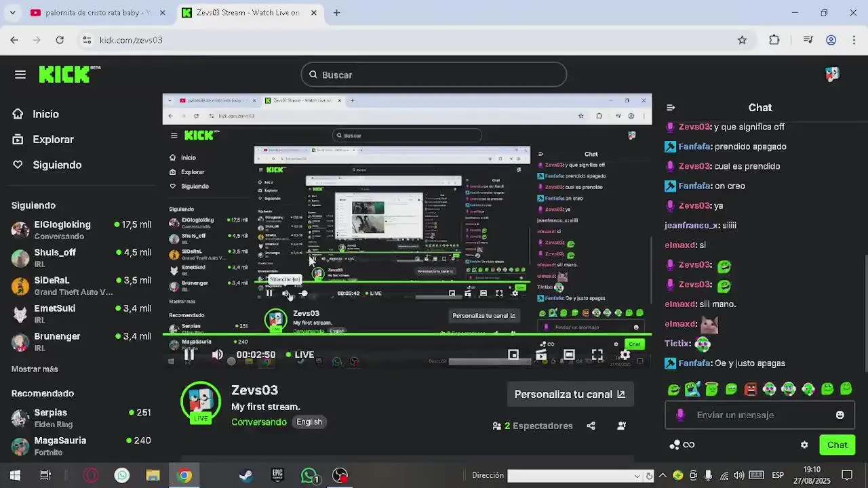Open Chrome extensions puzzle icon
Image resolution: width=868 pixels, height=488 pixels.
(x=774, y=40)
